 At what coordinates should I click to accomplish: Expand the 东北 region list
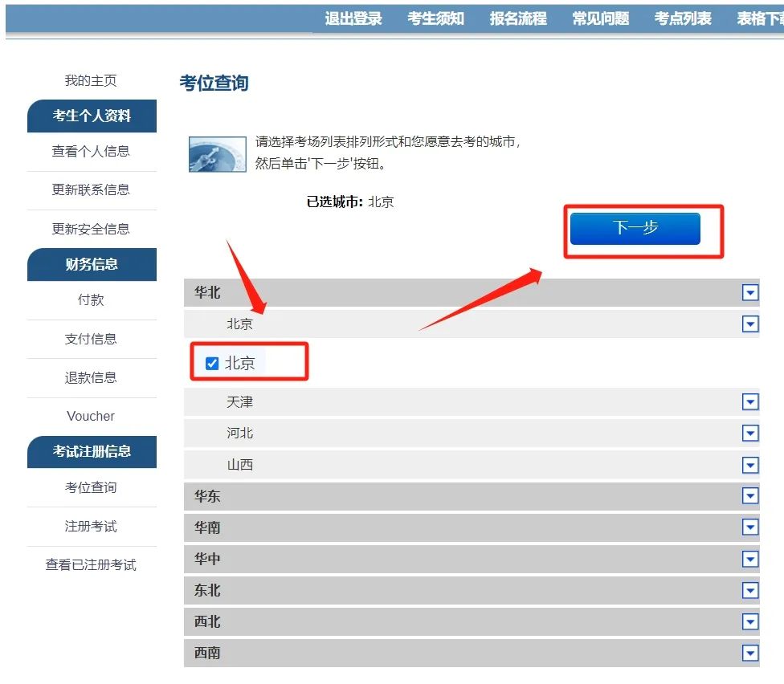tap(749, 590)
